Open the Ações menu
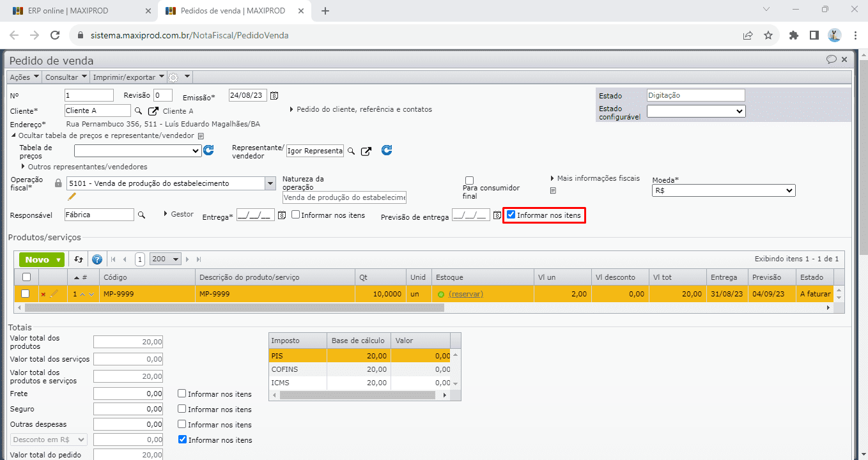This screenshot has height=460, width=868. pos(25,77)
